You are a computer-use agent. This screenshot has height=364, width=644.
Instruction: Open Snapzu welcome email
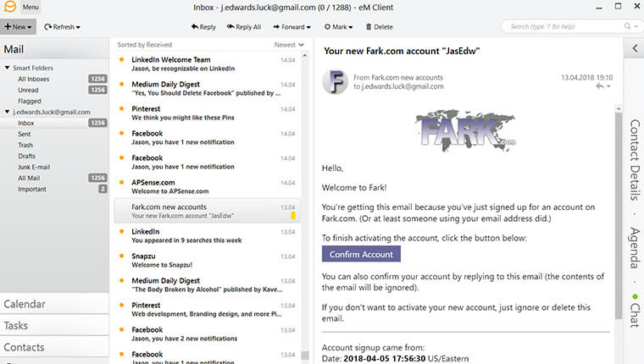[x=208, y=261]
